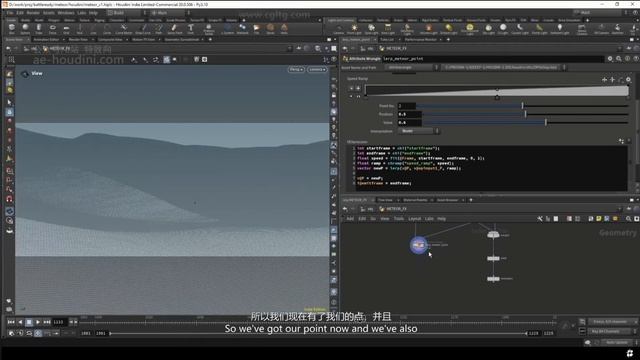Image resolution: width=640 pixels, height=360 pixels.
Task: Toggle sticky note display in network editor
Action: click(599, 219)
